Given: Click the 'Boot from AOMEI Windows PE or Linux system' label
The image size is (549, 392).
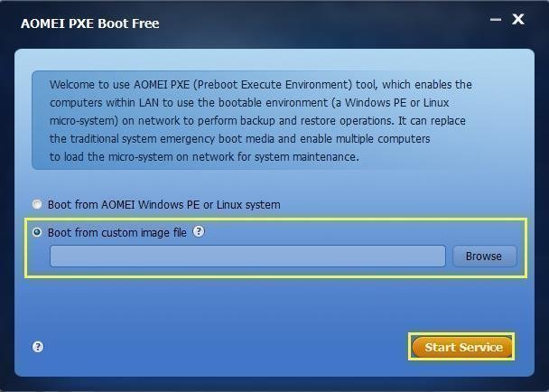Looking at the screenshot, I should coord(163,204).
